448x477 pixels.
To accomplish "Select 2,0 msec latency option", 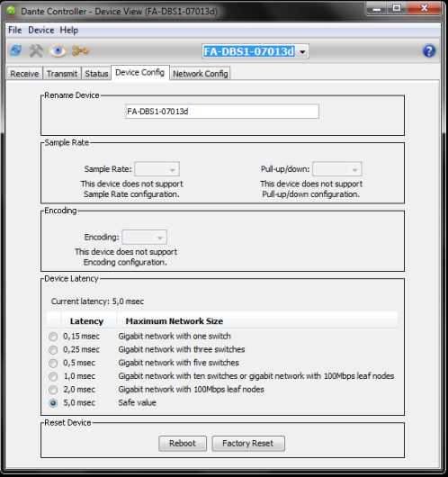I will pos(53,390).
